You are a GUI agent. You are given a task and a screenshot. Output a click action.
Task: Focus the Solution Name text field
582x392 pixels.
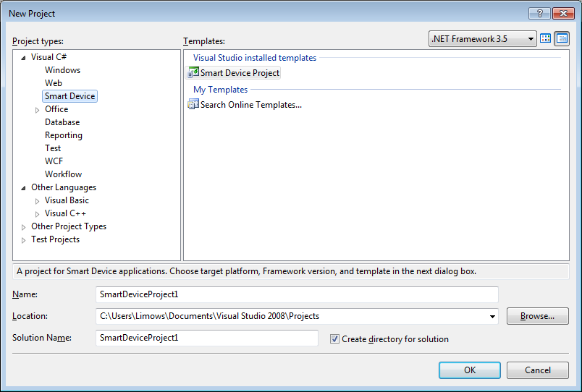(206, 338)
